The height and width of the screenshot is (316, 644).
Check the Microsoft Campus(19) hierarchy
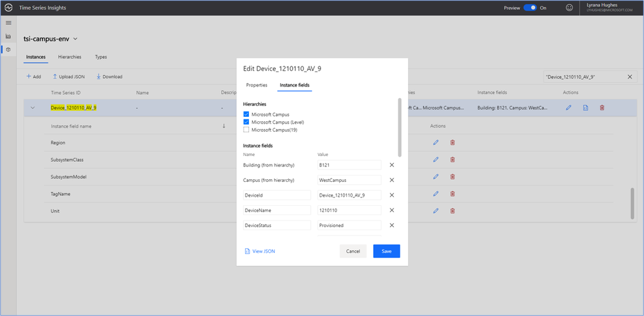point(246,130)
